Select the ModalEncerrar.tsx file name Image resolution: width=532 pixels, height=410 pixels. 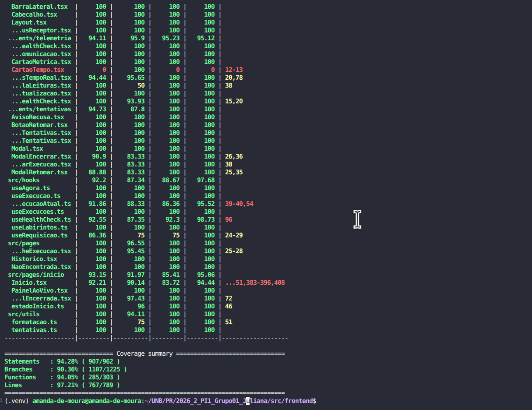pos(41,156)
